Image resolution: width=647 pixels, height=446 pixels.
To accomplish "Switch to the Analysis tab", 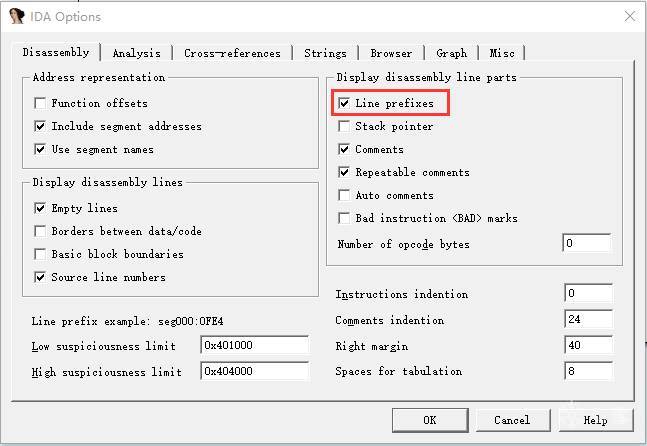I will coord(136,53).
